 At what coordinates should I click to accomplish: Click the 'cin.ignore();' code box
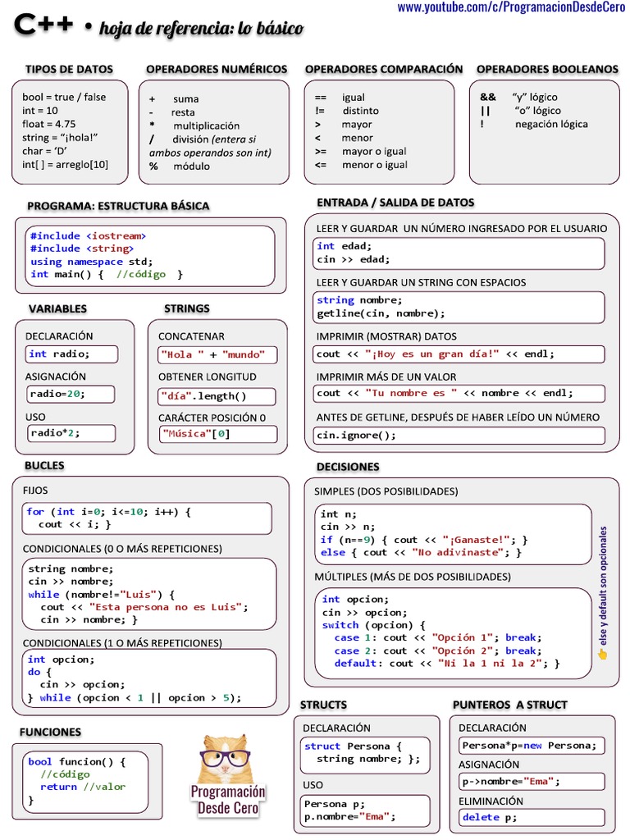(459, 435)
